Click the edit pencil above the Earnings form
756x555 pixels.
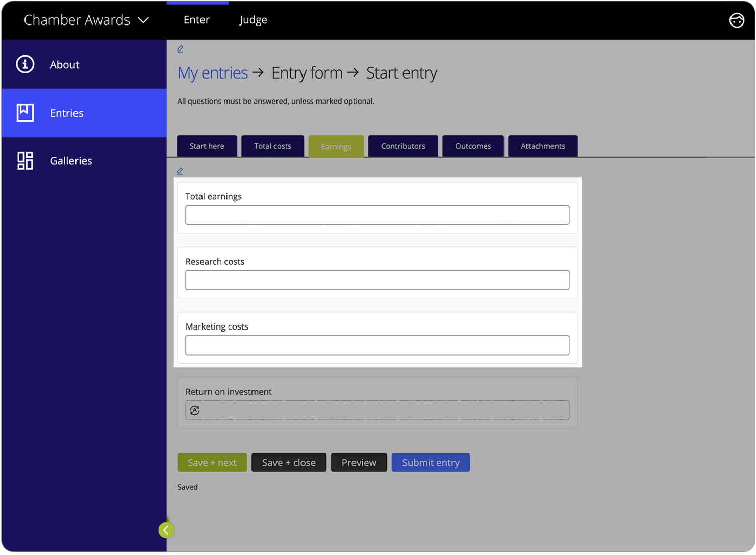pyautogui.click(x=180, y=171)
